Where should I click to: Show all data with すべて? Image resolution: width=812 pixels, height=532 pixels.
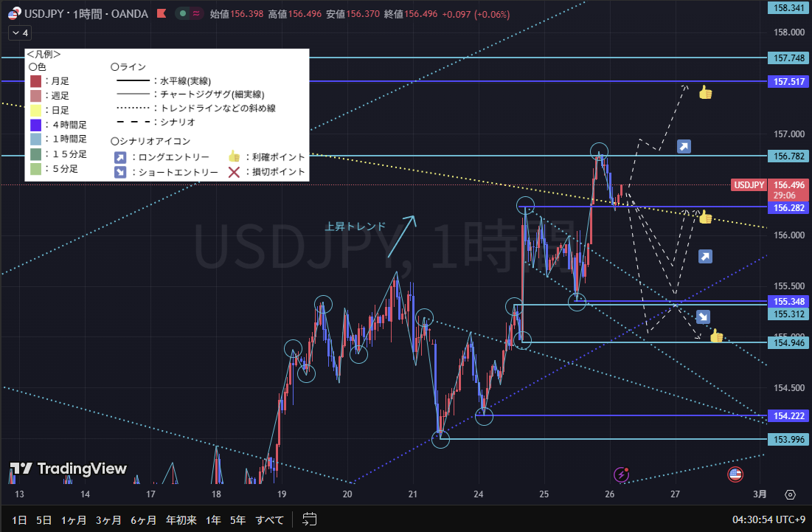click(x=269, y=520)
